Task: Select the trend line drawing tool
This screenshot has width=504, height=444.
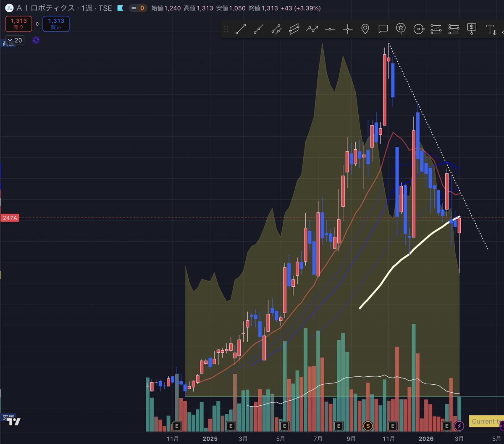Action: (241, 29)
